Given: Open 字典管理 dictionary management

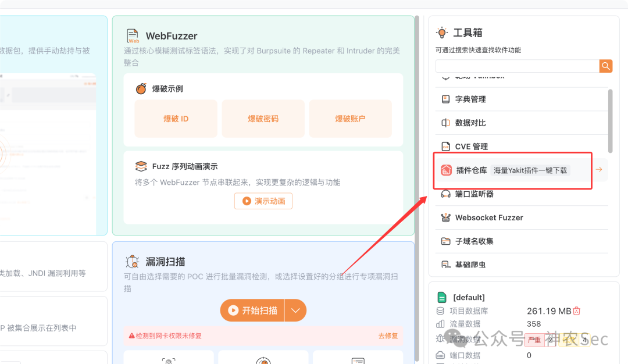Looking at the screenshot, I should 522,99.
